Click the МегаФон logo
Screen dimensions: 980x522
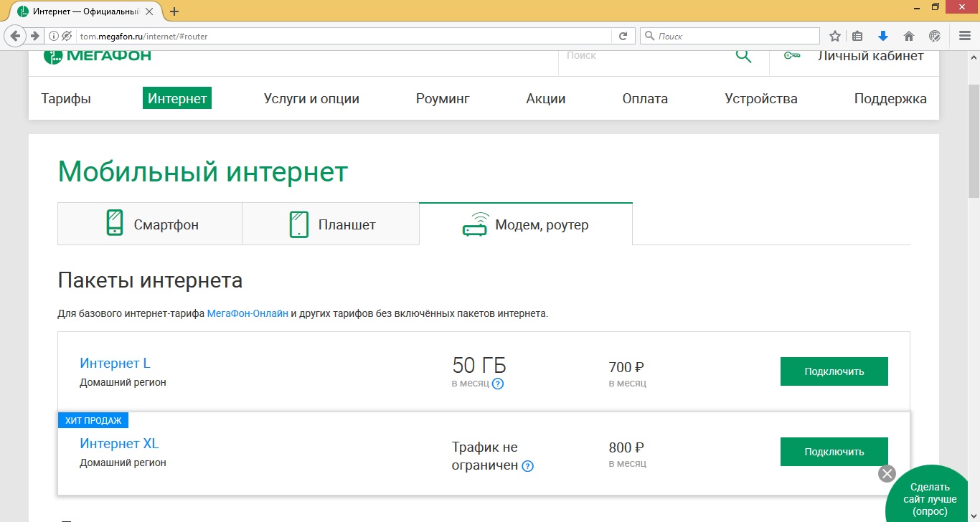96,54
